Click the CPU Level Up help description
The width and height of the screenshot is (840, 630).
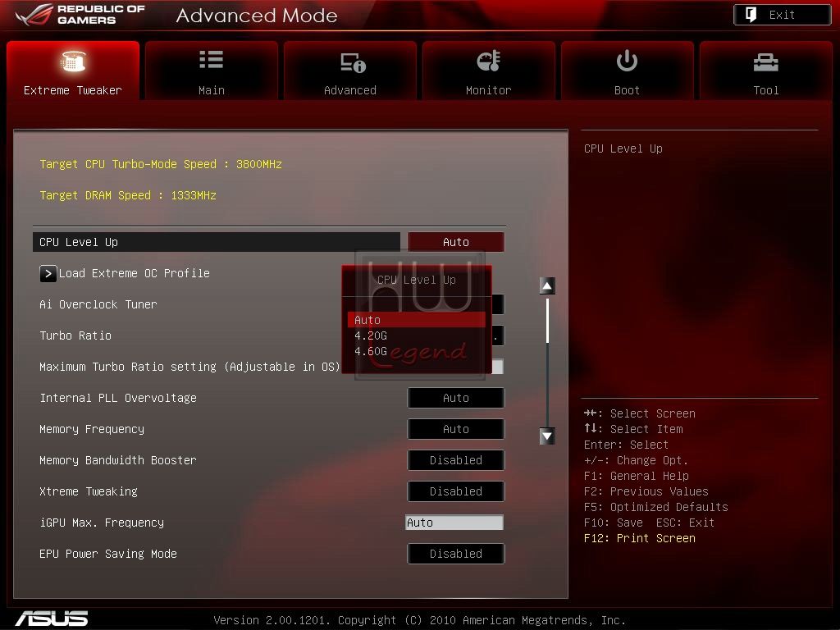[x=623, y=148]
